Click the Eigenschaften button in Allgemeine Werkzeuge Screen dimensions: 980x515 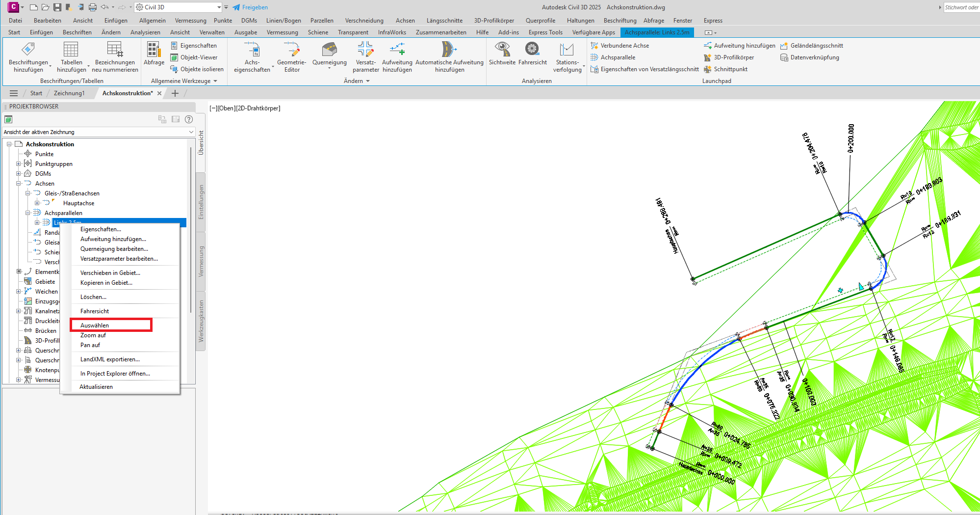pos(194,46)
